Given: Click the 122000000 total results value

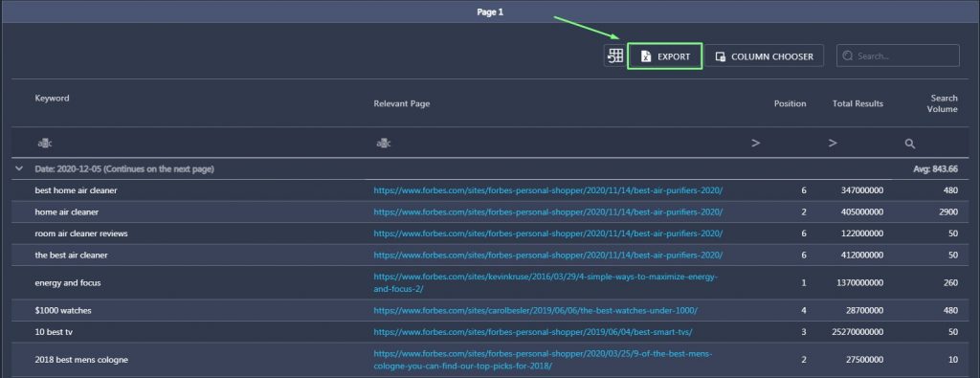Looking at the screenshot, I should tap(862, 233).
